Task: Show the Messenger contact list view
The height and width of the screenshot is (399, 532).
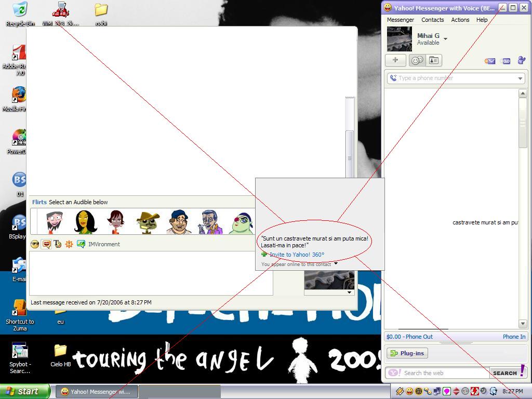Action: pos(417,60)
